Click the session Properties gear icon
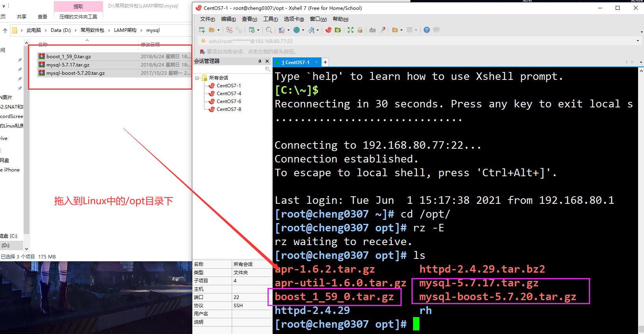Screen dimensions: 644x334 coord(252,30)
